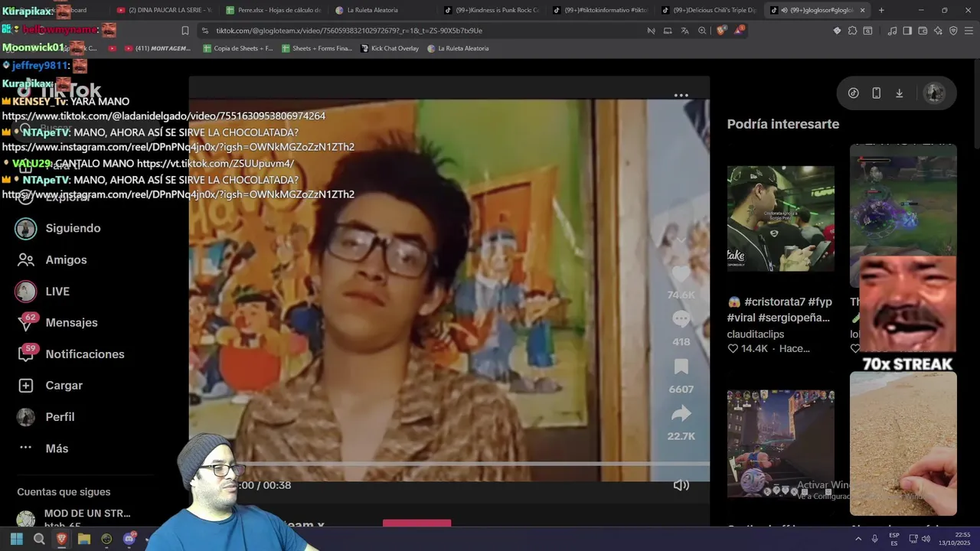
Task: Open the profile avatar in the TikTok header
Action: click(x=934, y=93)
